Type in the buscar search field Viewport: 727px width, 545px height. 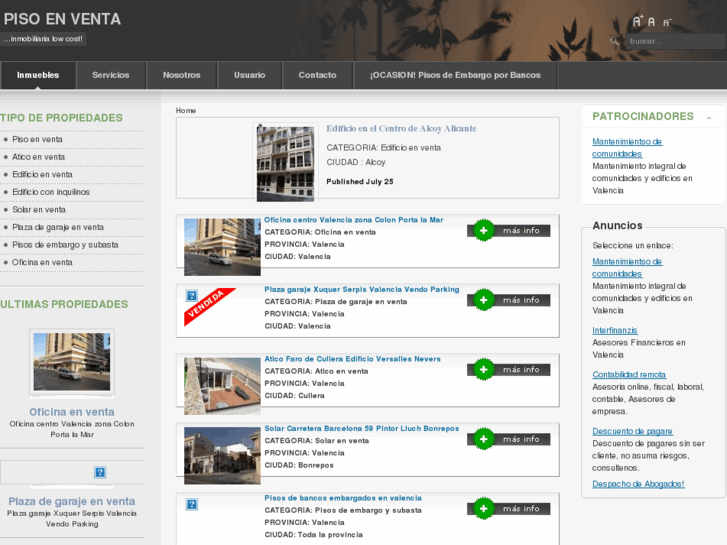(672, 41)
